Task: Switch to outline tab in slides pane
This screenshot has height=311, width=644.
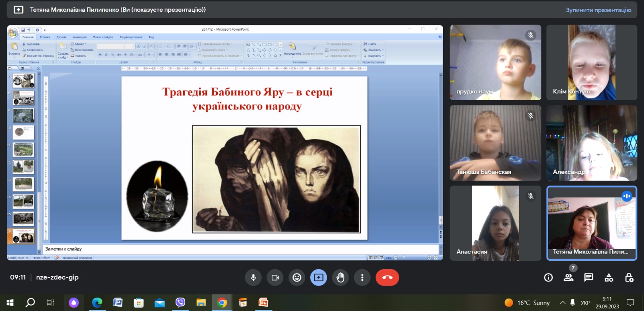Action: click(23, 68)
